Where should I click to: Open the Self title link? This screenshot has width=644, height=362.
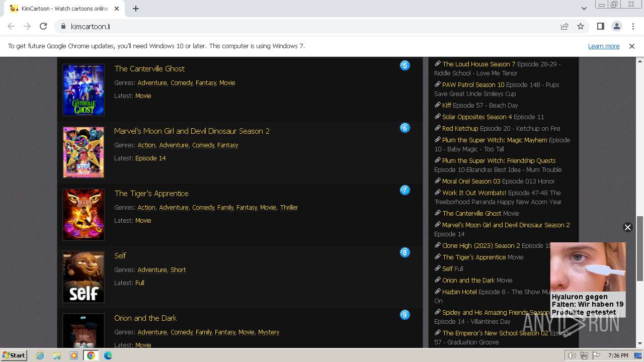120,255
